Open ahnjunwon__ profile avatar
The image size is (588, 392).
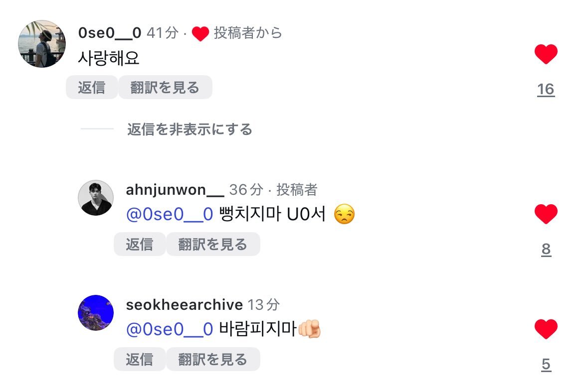(96, 198)
